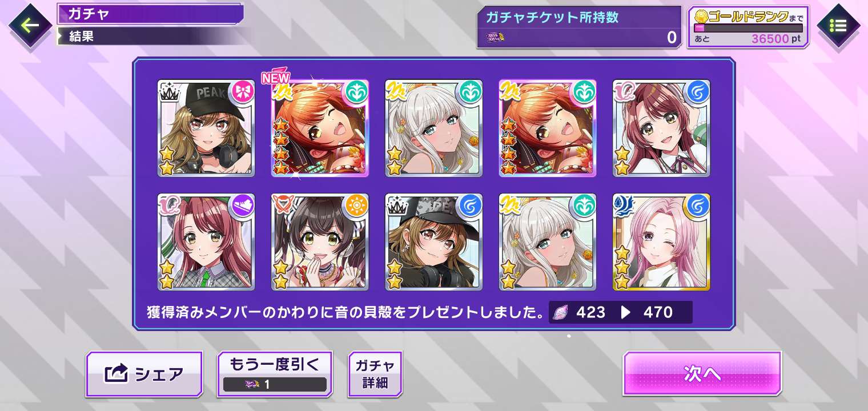This screenshot has height=411, width=868.
Task: Click the orange sun attribute icon
Action: [x=354, y=205]
